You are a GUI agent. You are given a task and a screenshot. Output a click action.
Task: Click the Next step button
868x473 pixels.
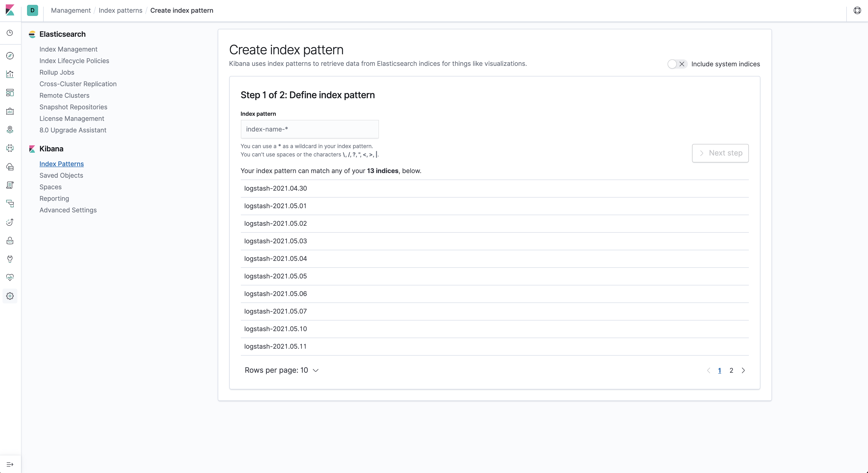point(720,153)
